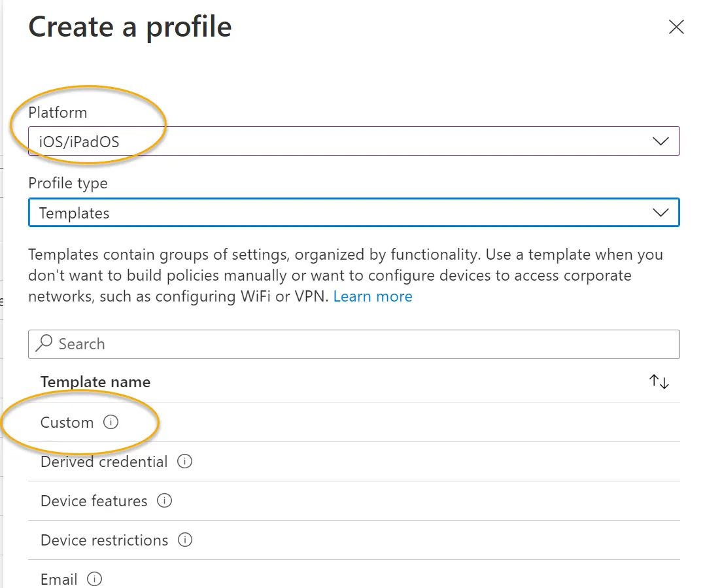This screenshot has height=588, width=703.
Task: Click the chevron arrow of the Platform dropdown
Action: [x=660, y=141]
